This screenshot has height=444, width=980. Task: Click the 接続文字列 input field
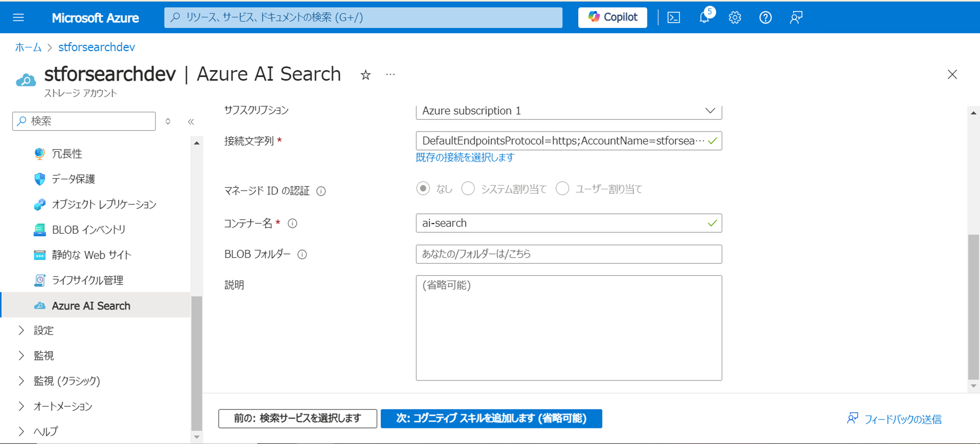coord(569,141)
